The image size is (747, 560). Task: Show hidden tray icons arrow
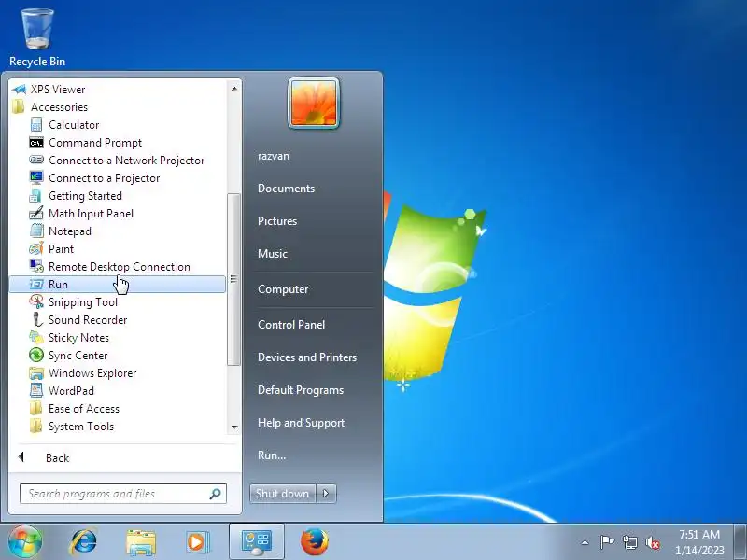point(585,542)
